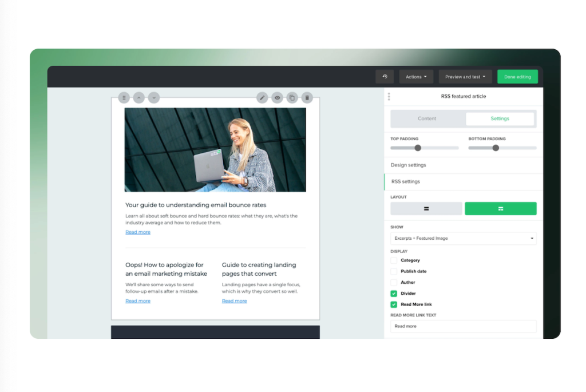Viewport: 586px width, 392px height.
Task: Click the 'We'll share some ways' excerpt
Action: coord(162,288)
